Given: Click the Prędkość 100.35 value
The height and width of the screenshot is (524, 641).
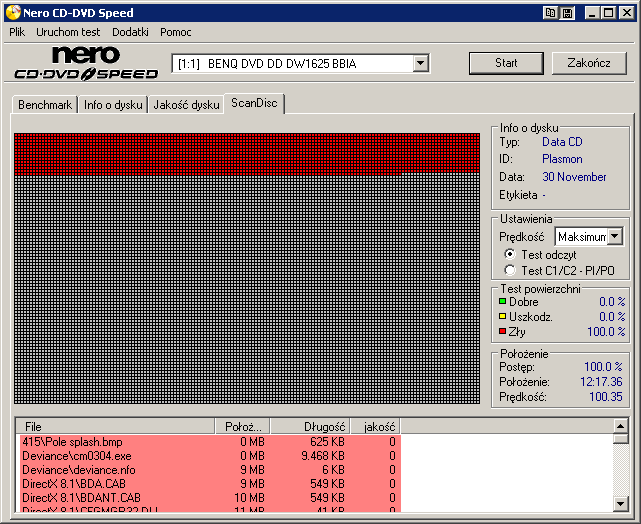Looking at the screenshot, I should point(605,396).
